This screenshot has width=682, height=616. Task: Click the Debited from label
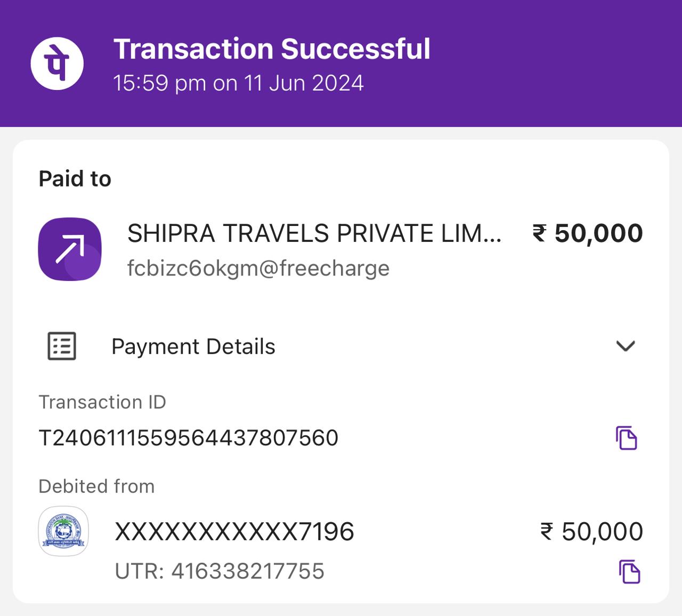pos(96,487)
